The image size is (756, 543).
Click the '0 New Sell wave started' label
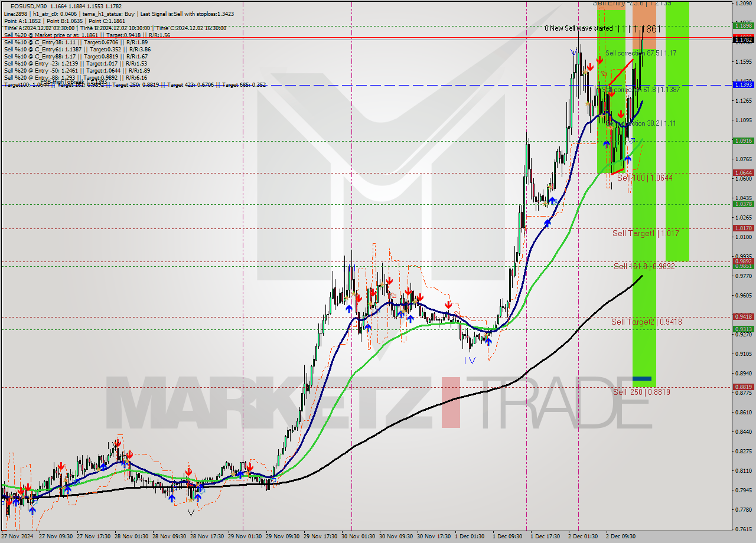[578, 28]
